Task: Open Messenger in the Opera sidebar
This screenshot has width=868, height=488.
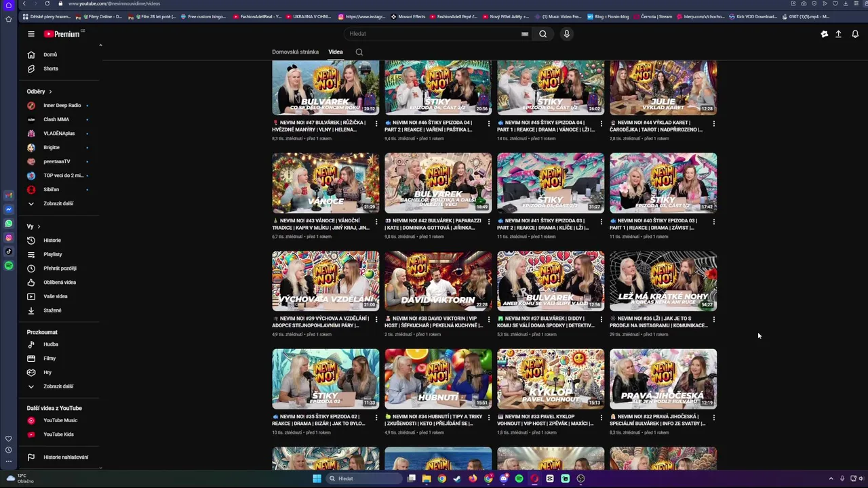Action: [x=9, y=209]
